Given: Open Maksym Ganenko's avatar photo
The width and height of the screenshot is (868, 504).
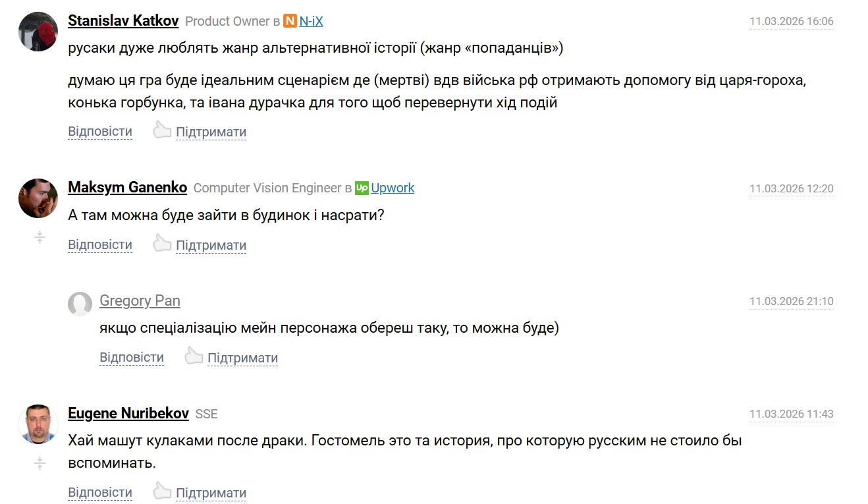Looking at the screenshot, I should click(38, 198).
